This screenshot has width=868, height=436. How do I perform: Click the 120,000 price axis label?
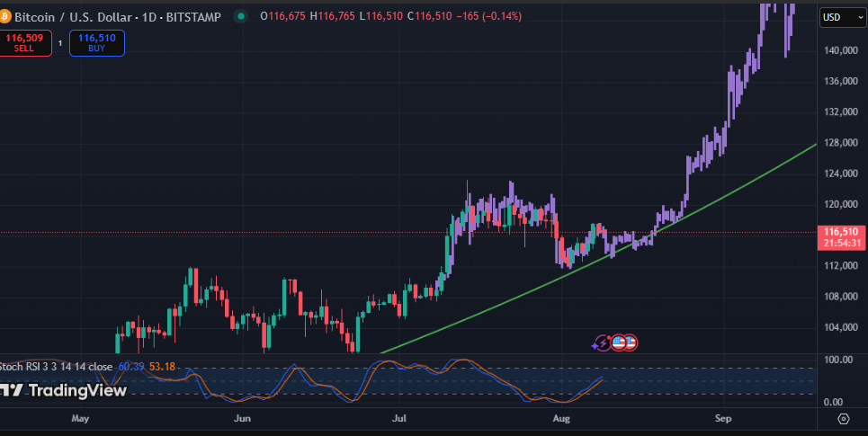[x=841, y=205]
